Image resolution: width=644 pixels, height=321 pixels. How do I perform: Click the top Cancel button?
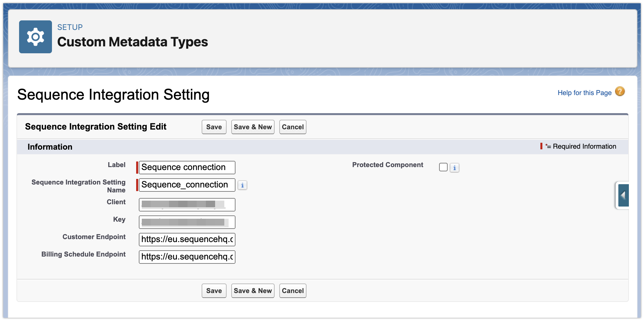click(x=293, y=127)
